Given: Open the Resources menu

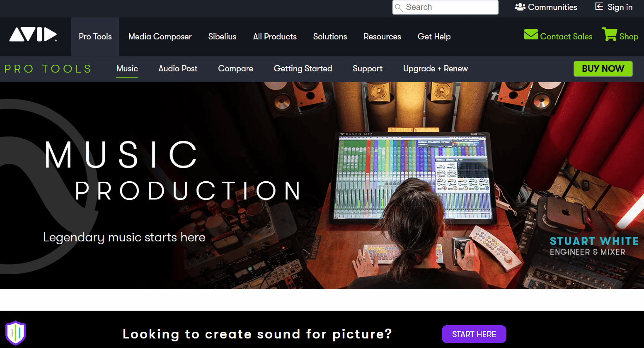Looking at the screenshot, I should pos(382,37).
